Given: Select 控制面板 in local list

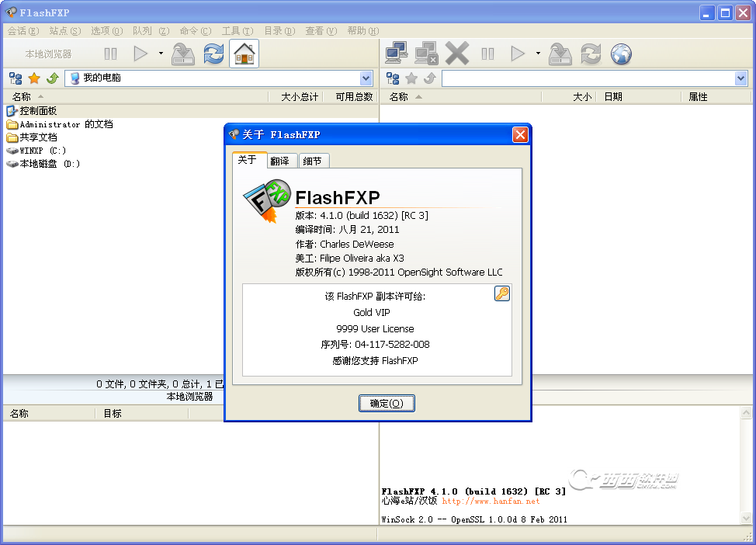Looking at the screenshot, I should [33, 111].
